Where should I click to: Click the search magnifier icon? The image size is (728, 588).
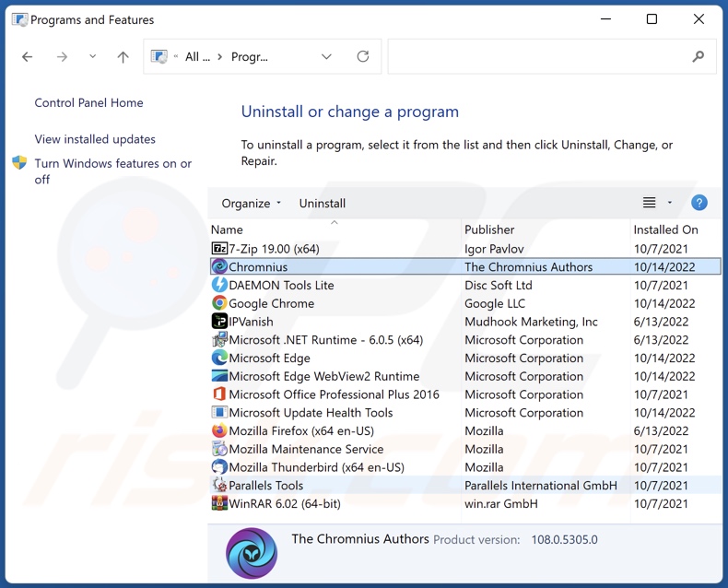[698, 56]
